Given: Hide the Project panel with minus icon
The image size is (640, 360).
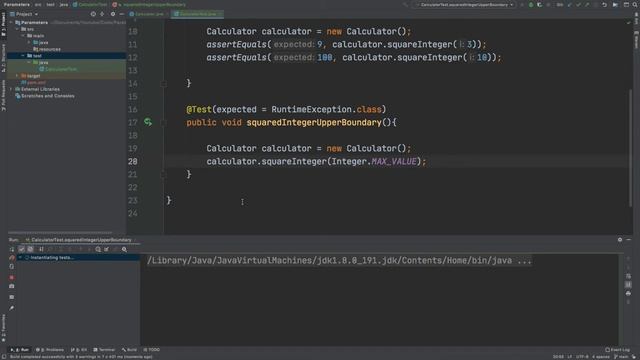Looking at the screenshot, I should (122, 14).
